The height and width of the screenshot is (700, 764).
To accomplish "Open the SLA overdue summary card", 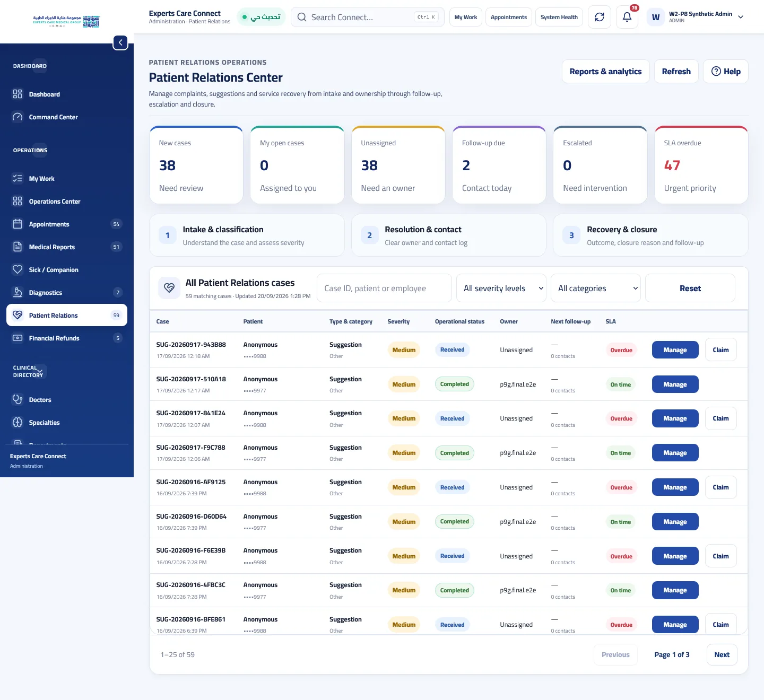I will tap(701, 165).
